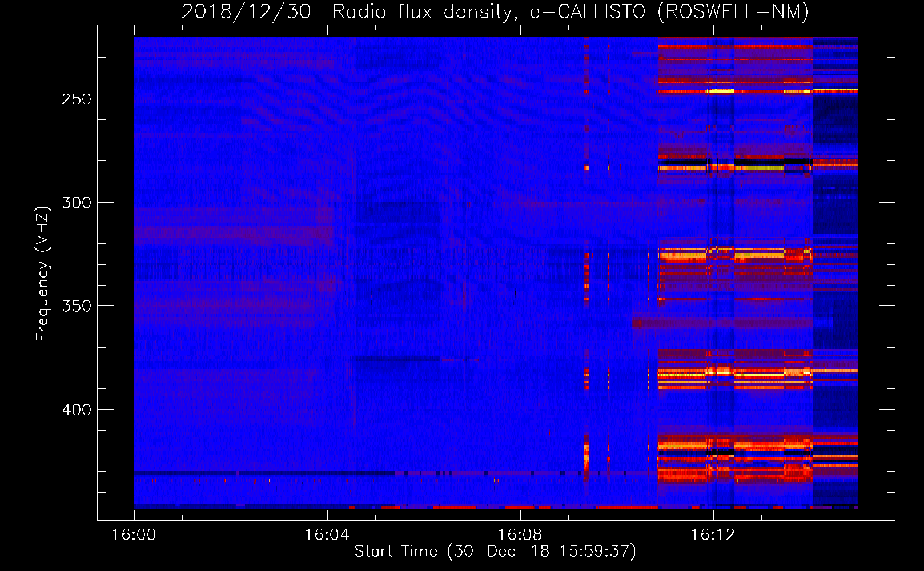Click the "Frequency (MHZ)" y-axis label

43,274
